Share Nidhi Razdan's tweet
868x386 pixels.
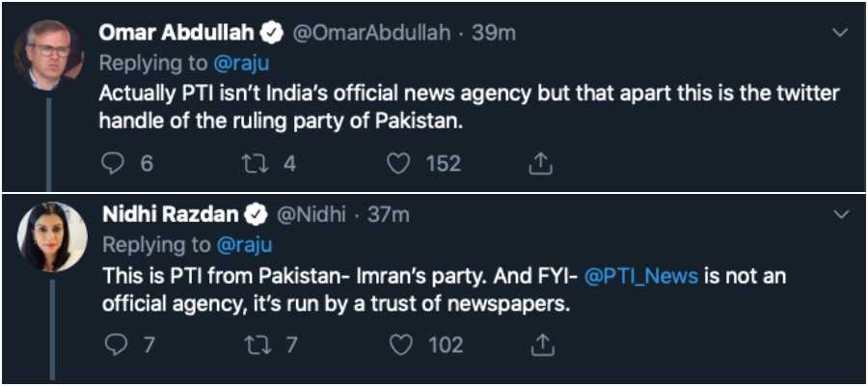coord(541,345)
